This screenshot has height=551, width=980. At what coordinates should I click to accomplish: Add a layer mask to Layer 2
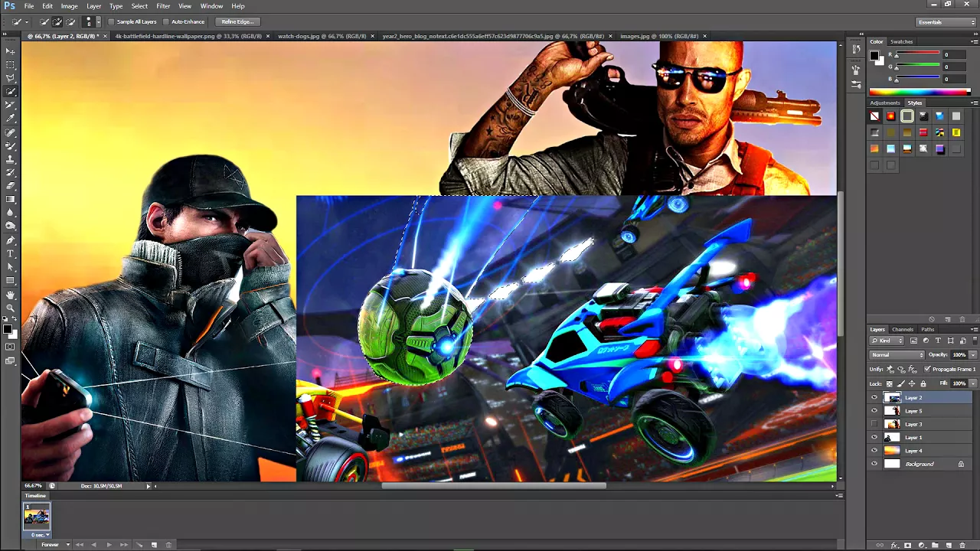(x=908, y=546)
